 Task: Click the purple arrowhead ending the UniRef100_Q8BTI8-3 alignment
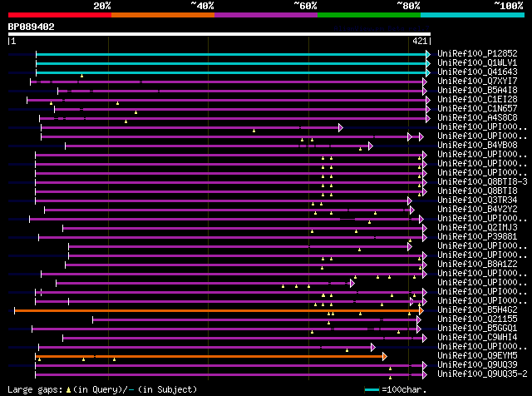[x=425, y=183]
